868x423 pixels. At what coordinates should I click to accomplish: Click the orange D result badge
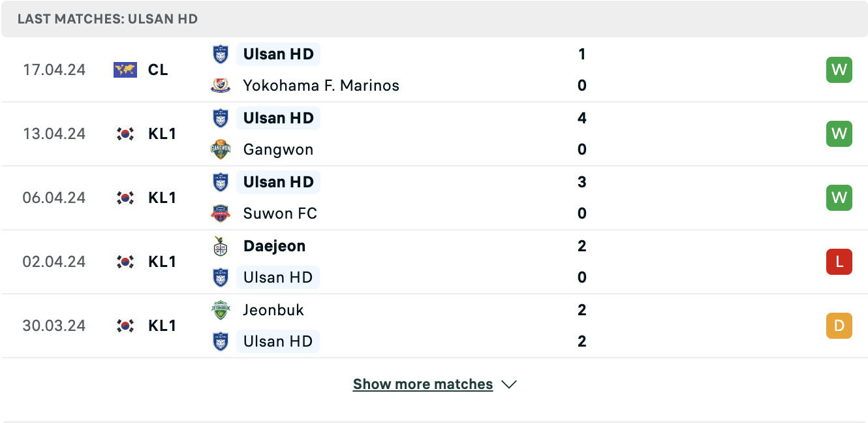[839, 326]
